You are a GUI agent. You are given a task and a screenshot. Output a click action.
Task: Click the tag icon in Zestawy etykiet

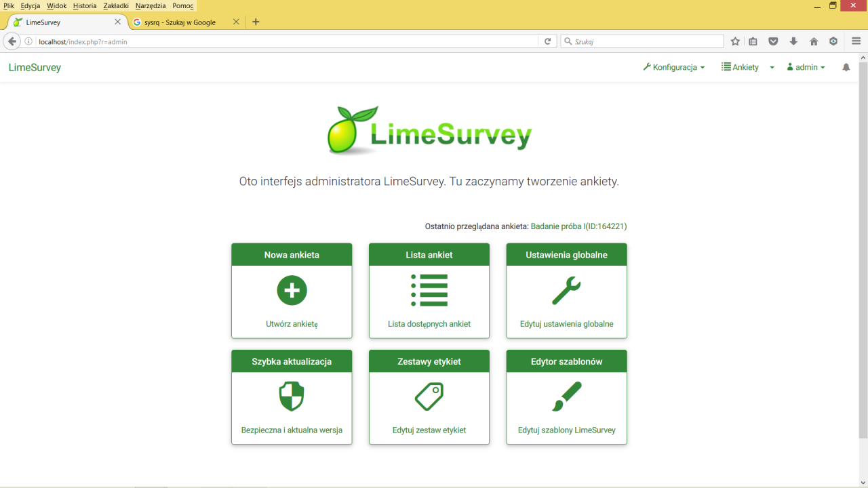point(429,396)
